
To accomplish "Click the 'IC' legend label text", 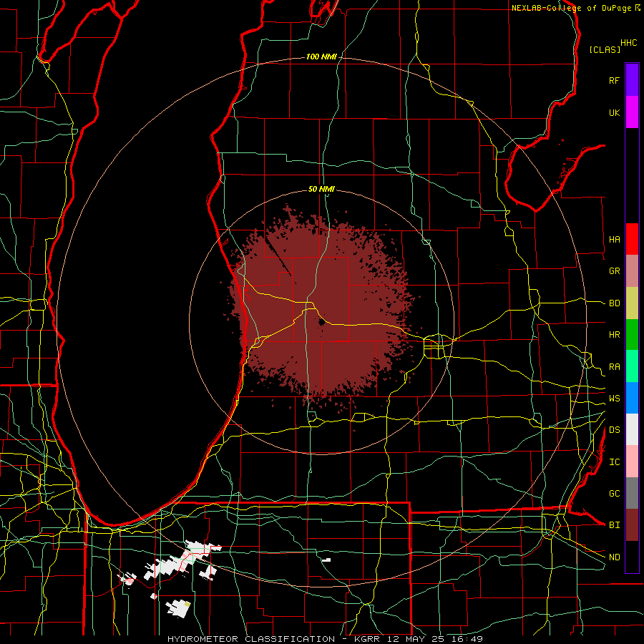I will pyautogui.click(x=614, y=462).
